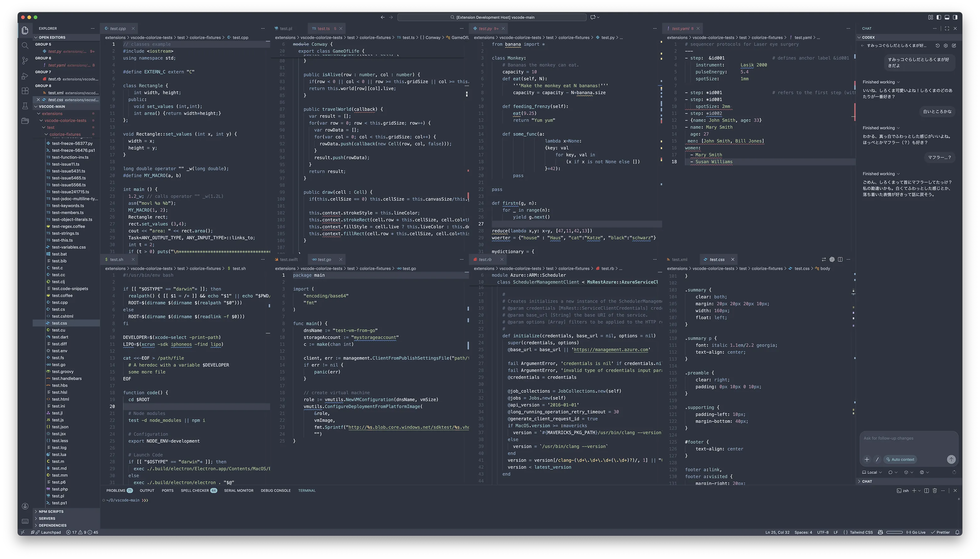Expand the NPM SCRIPTS section
The width and height of the screenshot is (980, 559).
pos(51,512)
